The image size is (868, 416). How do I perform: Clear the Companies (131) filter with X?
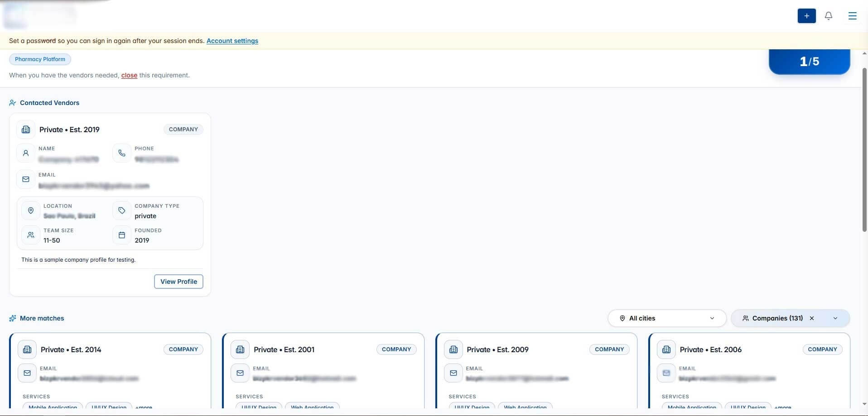click(812, 318)
